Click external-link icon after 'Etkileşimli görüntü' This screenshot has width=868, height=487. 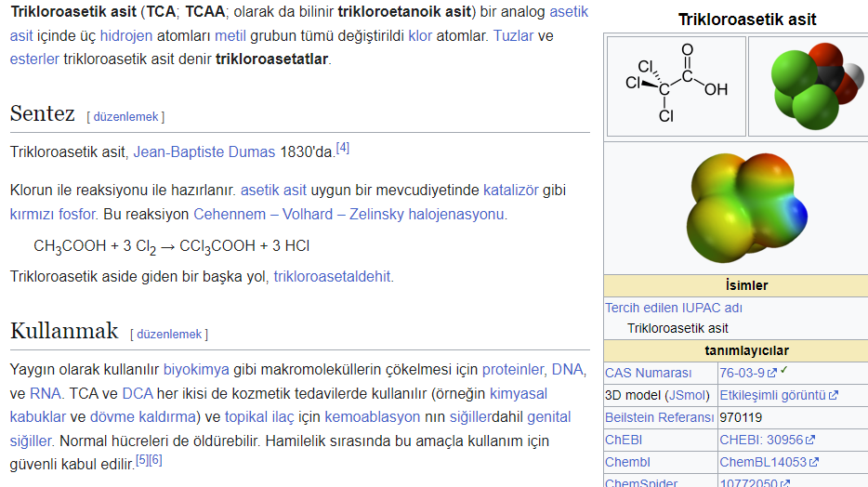[833, 396]
